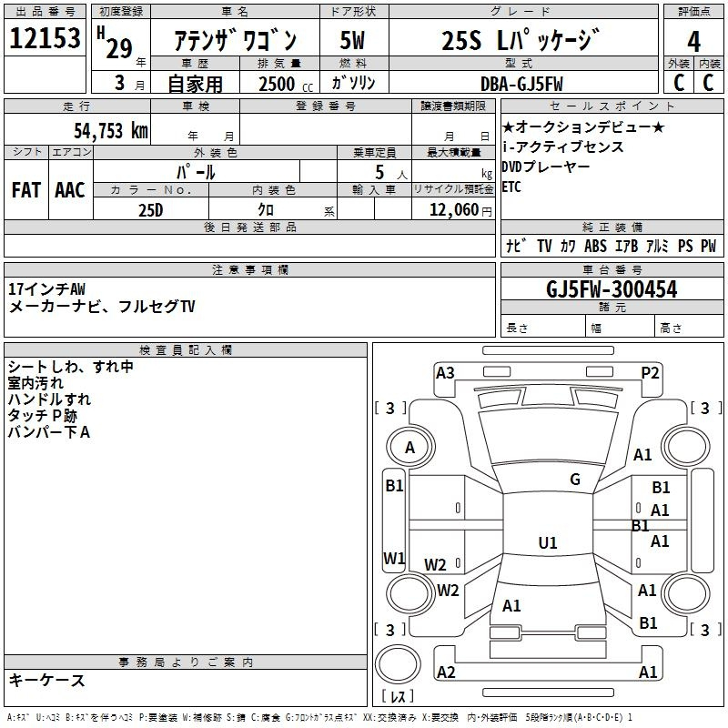Click the circled A wheel marker
The width and height of the screenshot is (728, 728).
[409, 448]
